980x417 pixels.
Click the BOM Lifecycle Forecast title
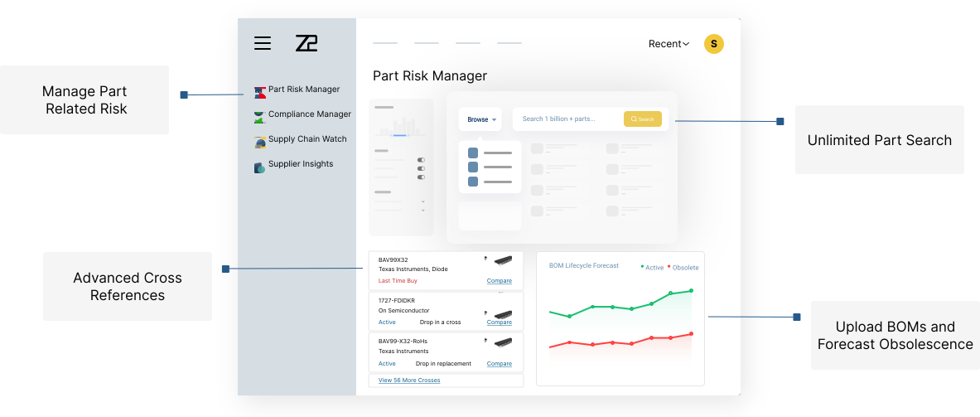click(584, 266)
